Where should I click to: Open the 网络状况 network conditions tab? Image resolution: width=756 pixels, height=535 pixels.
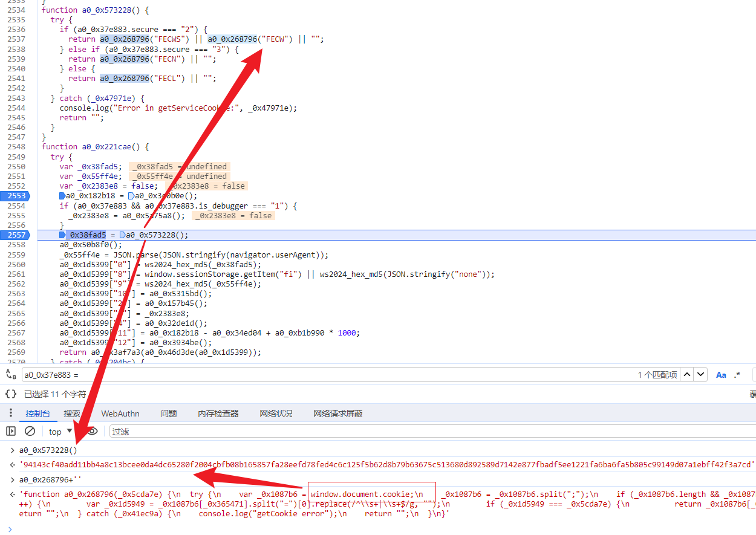276,413
